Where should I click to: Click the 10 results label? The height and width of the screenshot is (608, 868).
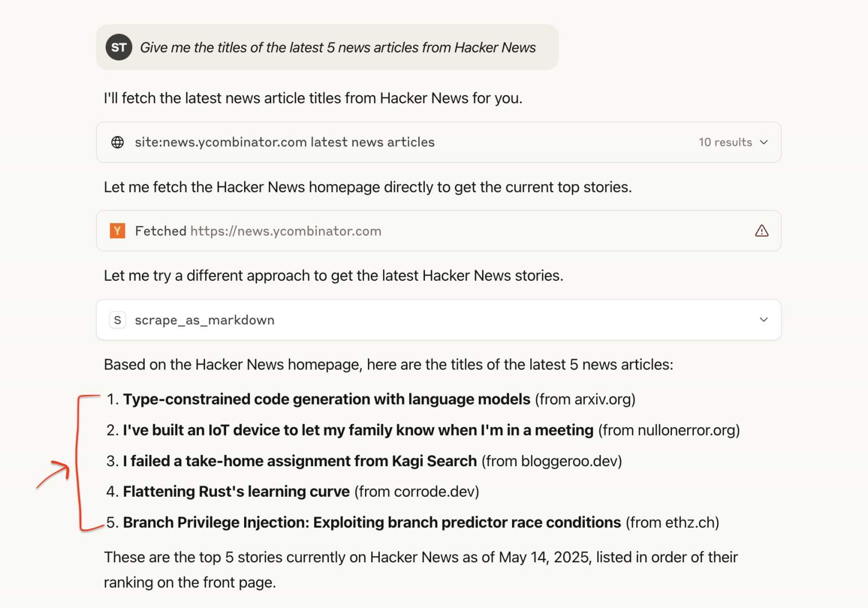726,142
